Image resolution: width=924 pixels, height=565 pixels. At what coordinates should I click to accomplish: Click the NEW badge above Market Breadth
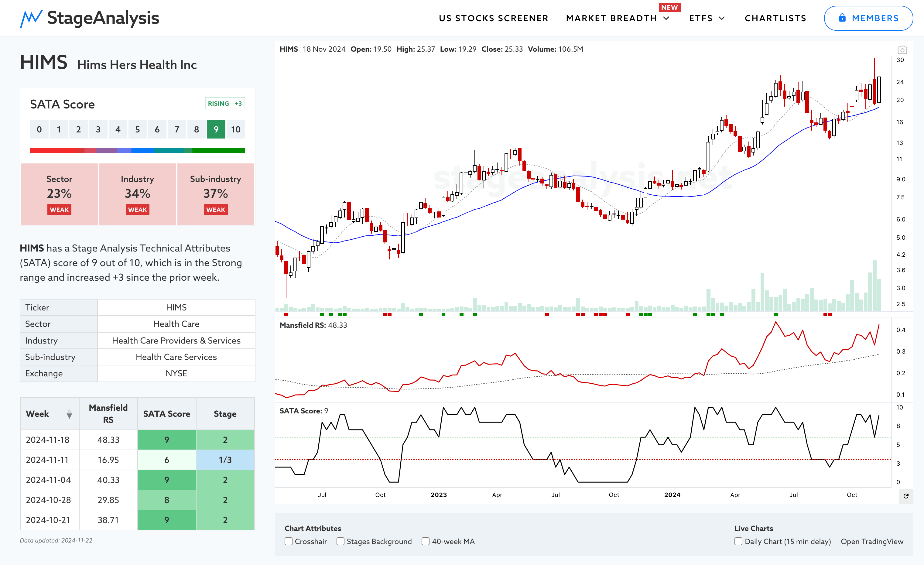point(669,7)
